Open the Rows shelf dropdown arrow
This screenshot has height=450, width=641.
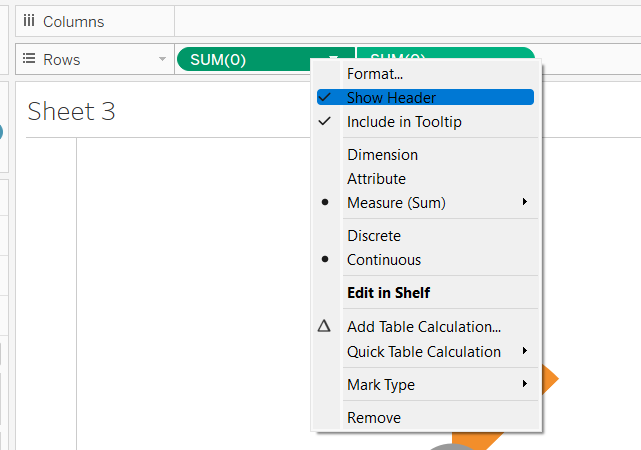pos(162,60)
